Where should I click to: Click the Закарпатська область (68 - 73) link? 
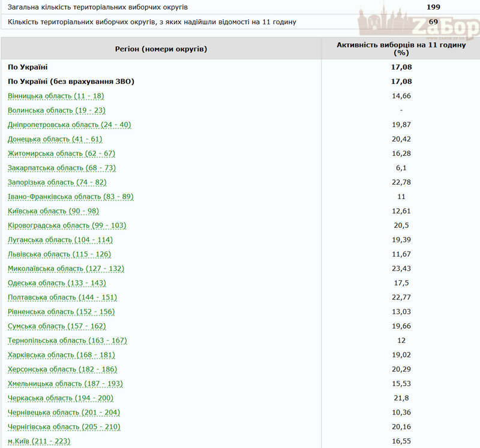62,168
